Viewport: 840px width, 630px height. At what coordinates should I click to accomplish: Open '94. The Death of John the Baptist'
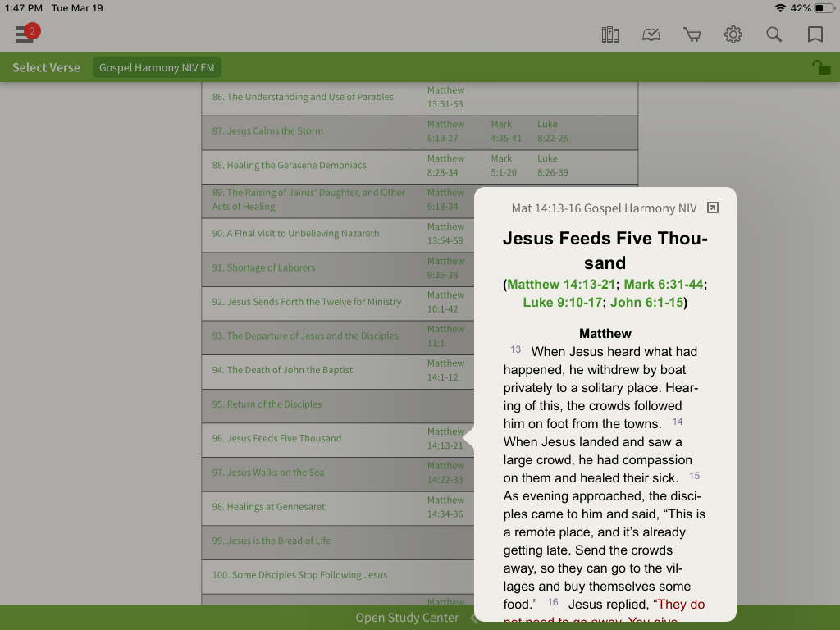[x=282, y=370]
